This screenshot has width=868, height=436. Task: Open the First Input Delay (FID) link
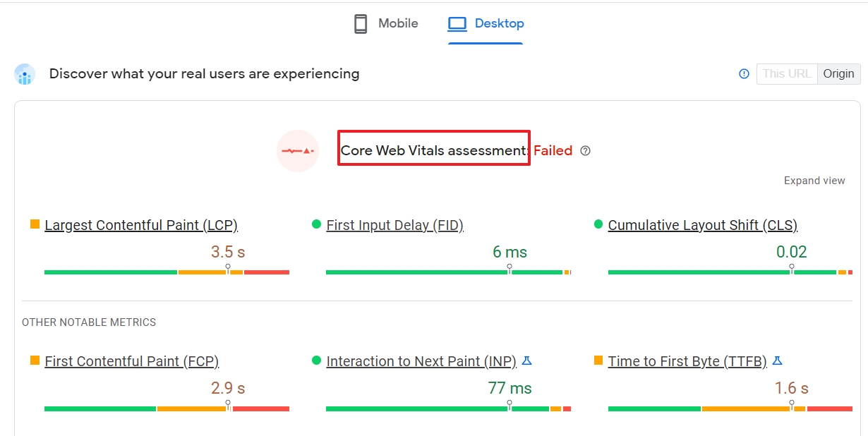coord(394,225)
